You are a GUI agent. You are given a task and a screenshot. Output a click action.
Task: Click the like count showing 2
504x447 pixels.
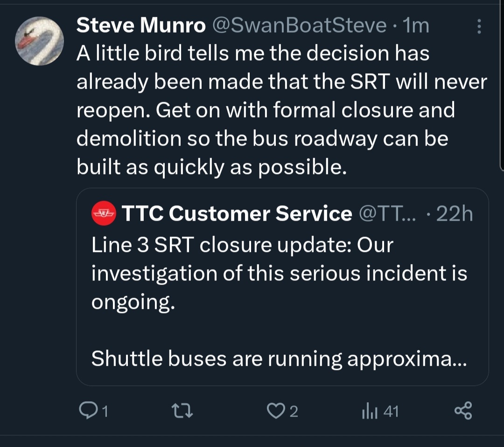point(293,411)
